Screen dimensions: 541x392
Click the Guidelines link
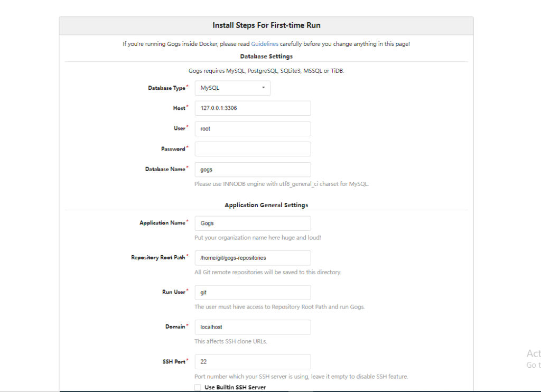(265, 44)
